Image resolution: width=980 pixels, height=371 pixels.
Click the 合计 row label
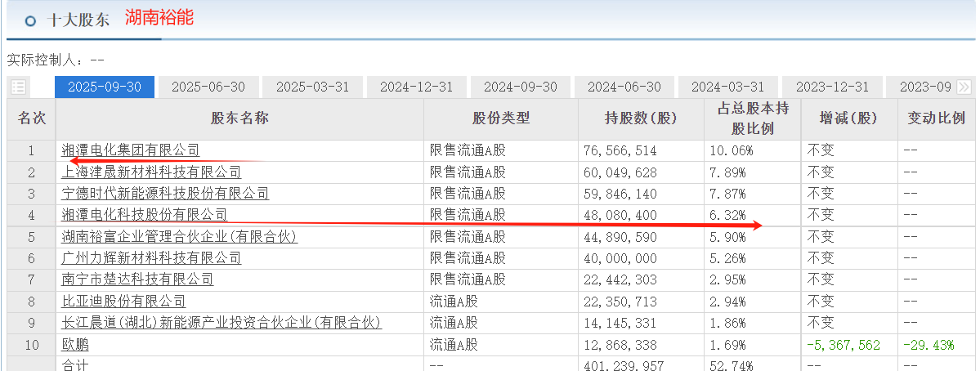75,365
